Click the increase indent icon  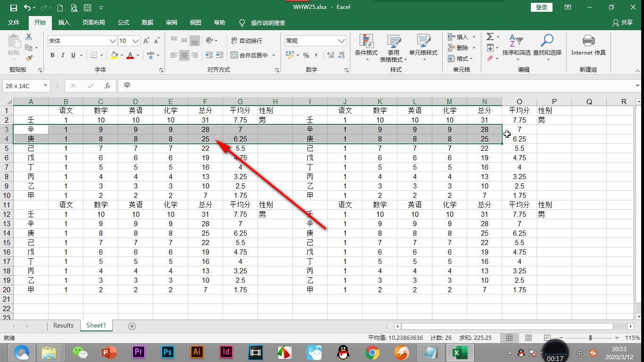click(x=220, y=56)
